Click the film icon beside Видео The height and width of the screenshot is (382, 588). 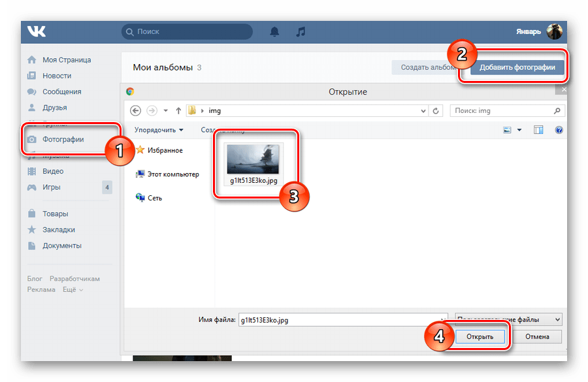(32, 171)
